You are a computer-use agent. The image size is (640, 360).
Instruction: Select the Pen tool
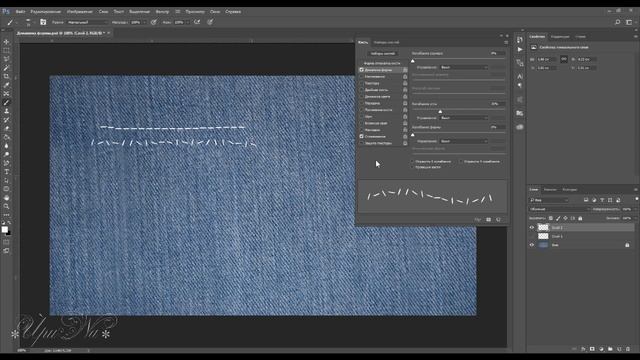[x=6, y=163]
